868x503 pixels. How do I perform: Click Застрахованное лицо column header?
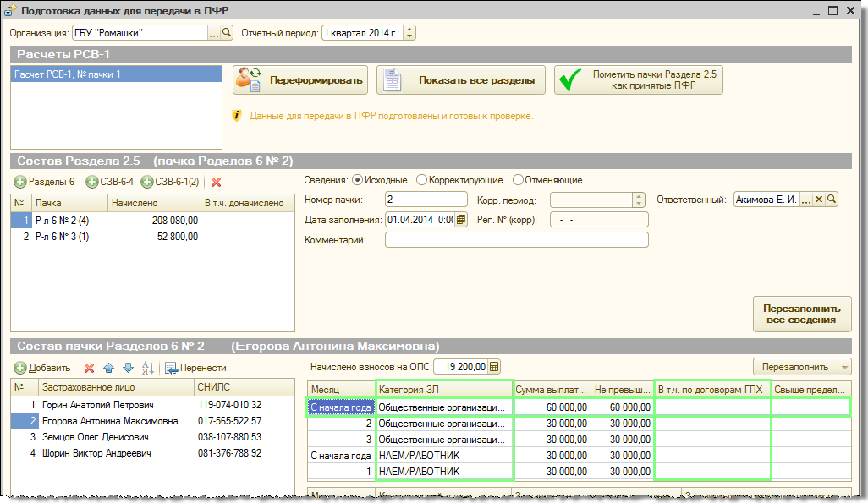click(116, 387)
